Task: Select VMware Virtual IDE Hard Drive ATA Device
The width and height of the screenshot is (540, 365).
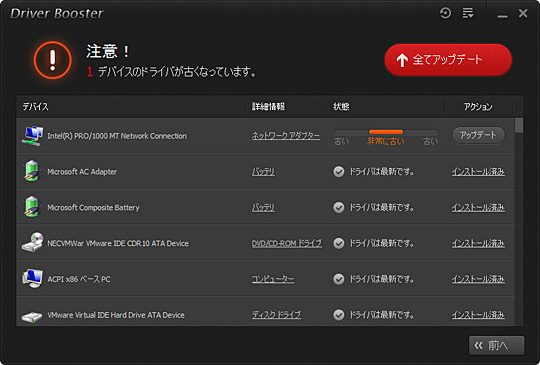Action: 116,315
